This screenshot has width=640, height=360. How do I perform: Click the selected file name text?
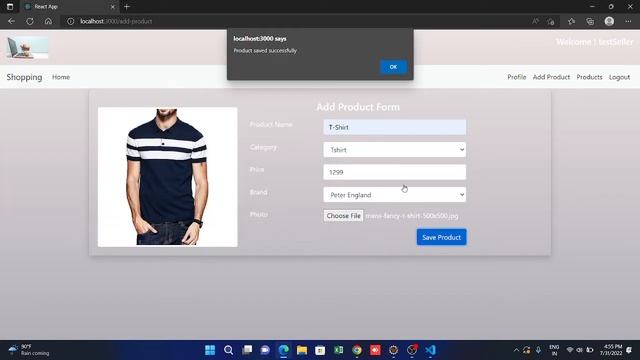[x=412, y=216]
